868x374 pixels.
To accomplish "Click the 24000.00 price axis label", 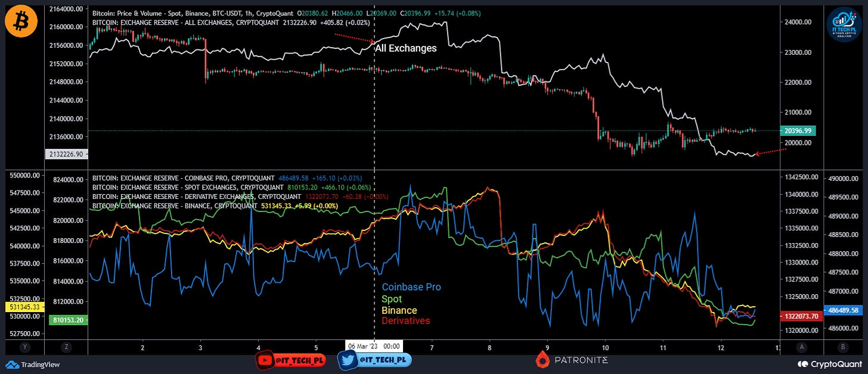I will click(799, 22).
